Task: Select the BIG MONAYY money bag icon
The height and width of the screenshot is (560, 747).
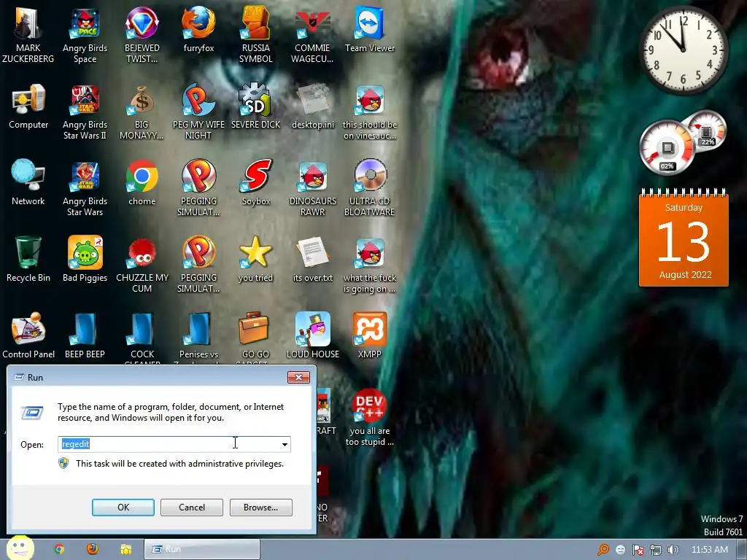Action: coord(142,112)
